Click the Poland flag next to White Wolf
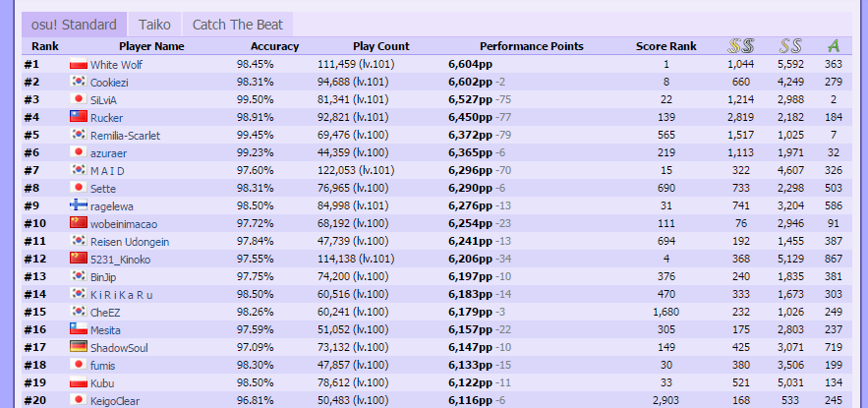The width and height of the screenshot is (868, 408). 79,64
